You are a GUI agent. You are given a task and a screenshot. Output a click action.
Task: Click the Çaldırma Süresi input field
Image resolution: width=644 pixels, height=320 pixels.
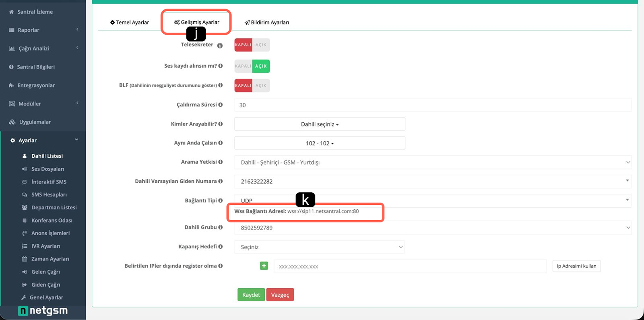[433, 105]
